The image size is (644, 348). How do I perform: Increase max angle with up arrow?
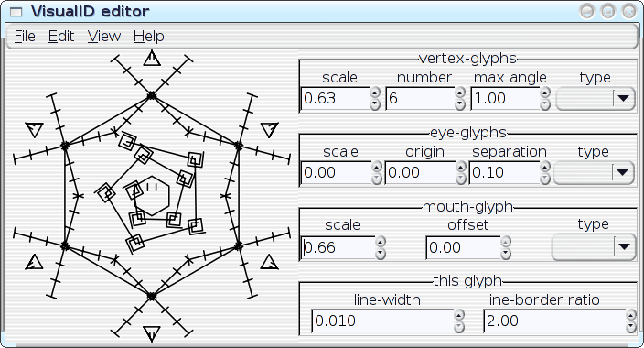(x=545, y=92)
